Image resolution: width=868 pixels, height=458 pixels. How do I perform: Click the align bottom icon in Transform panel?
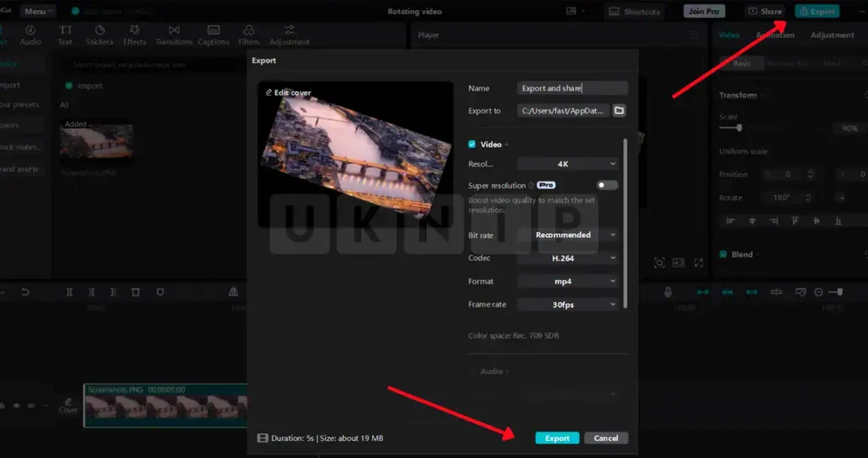(838, 221)
